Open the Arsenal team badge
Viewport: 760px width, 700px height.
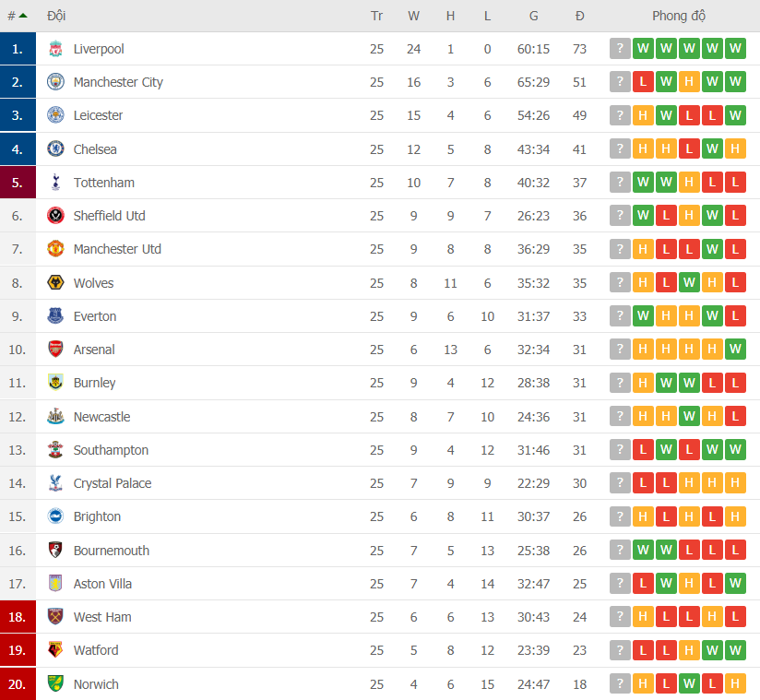pos(55,349)
